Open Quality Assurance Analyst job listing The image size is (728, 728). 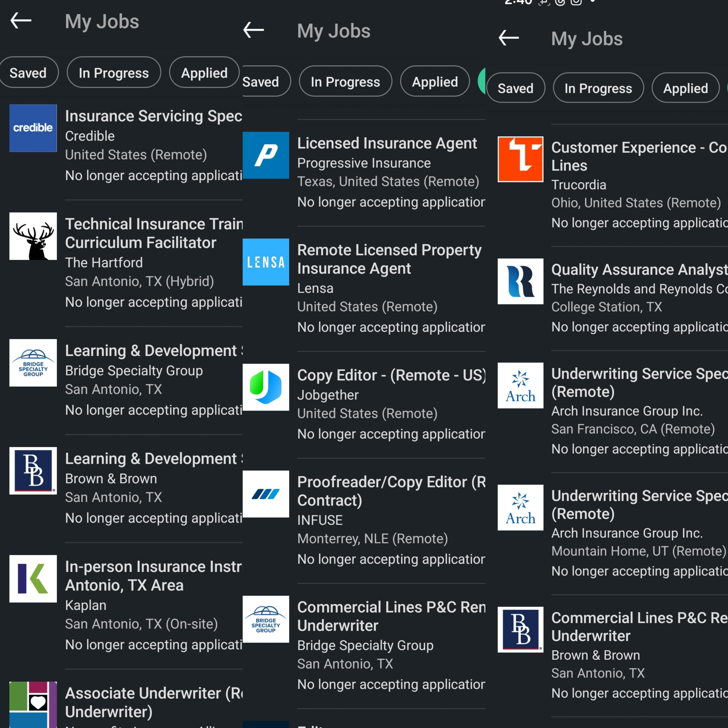[x=639, y=270]
